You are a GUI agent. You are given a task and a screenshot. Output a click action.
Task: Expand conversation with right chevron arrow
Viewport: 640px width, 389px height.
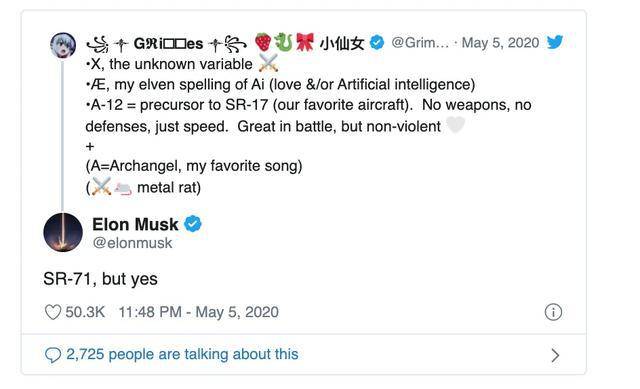(555, 355)
